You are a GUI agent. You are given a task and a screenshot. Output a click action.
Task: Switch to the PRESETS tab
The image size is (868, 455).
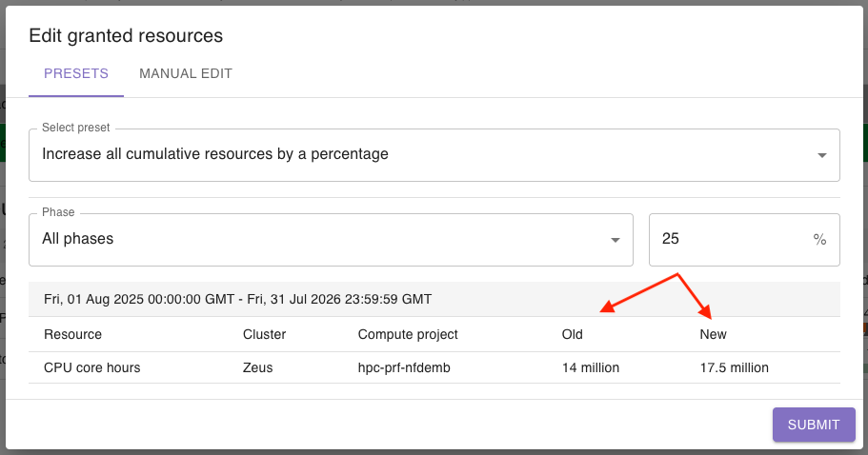tap(76, 74)
